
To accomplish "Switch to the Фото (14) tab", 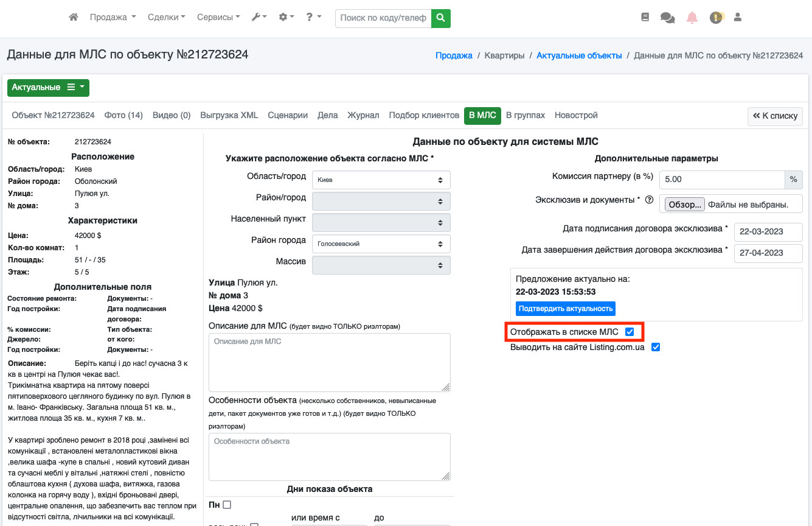I will pyautogui.click(x=123, y=115).
